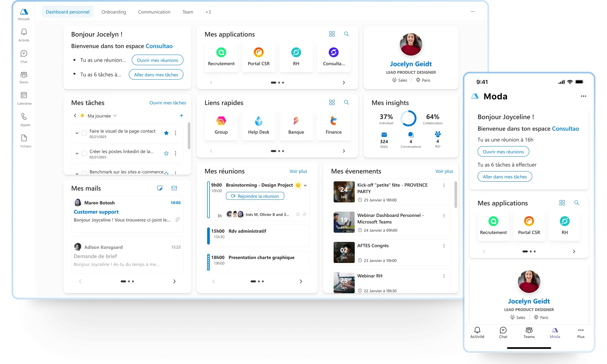Check the 'Créer les postes linkedin' task checkbox
The image size is (607, 364).
click(84, 153)
